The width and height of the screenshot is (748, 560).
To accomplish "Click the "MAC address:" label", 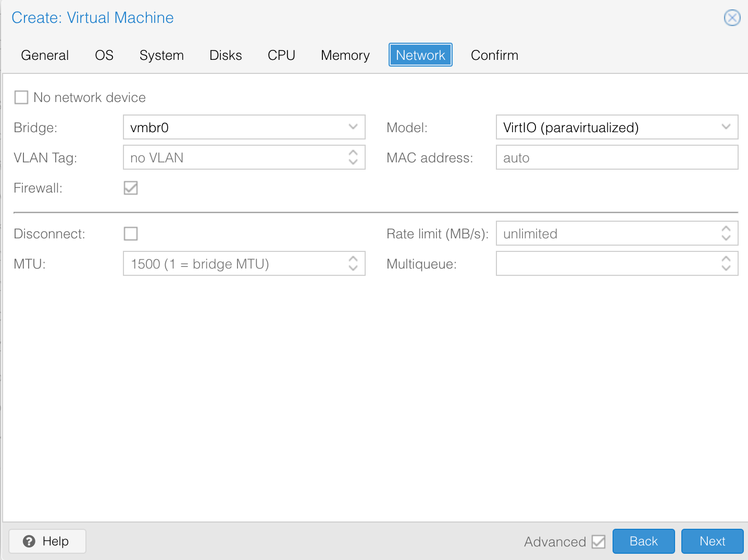I will 430,158.
